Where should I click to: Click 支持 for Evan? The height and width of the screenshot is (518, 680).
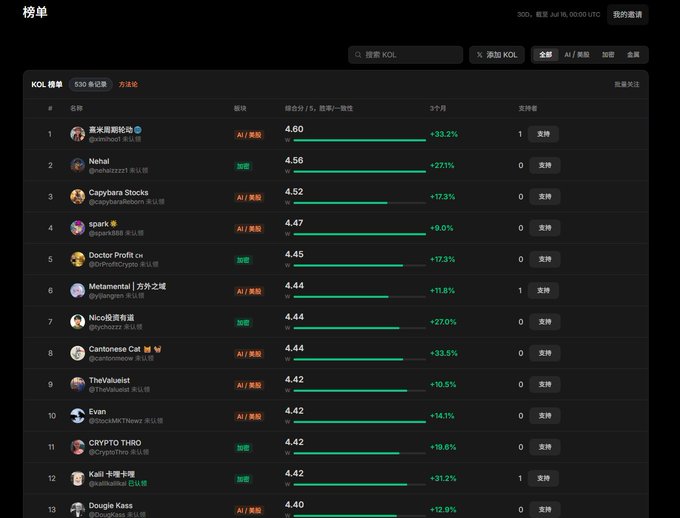(x=545, y=416)
